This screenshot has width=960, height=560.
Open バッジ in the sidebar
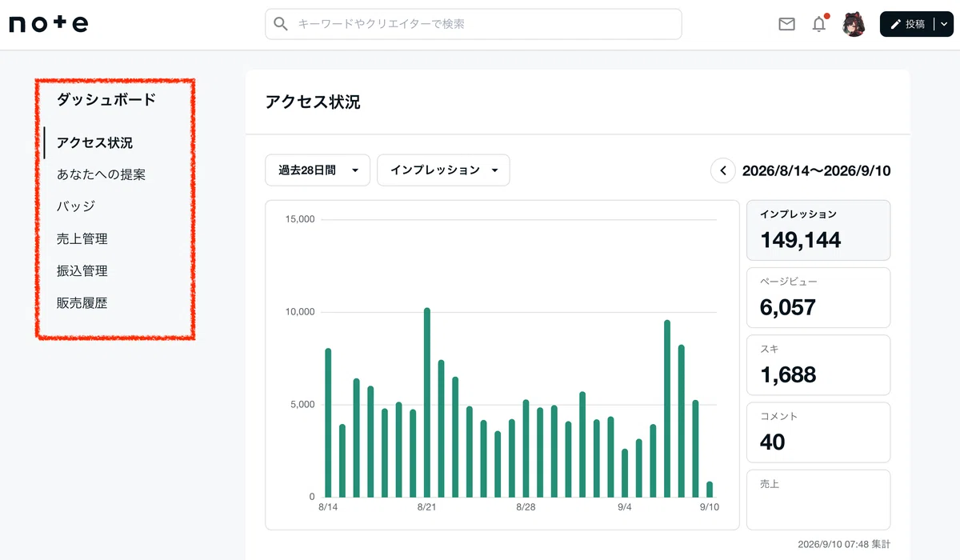point(76,206)
